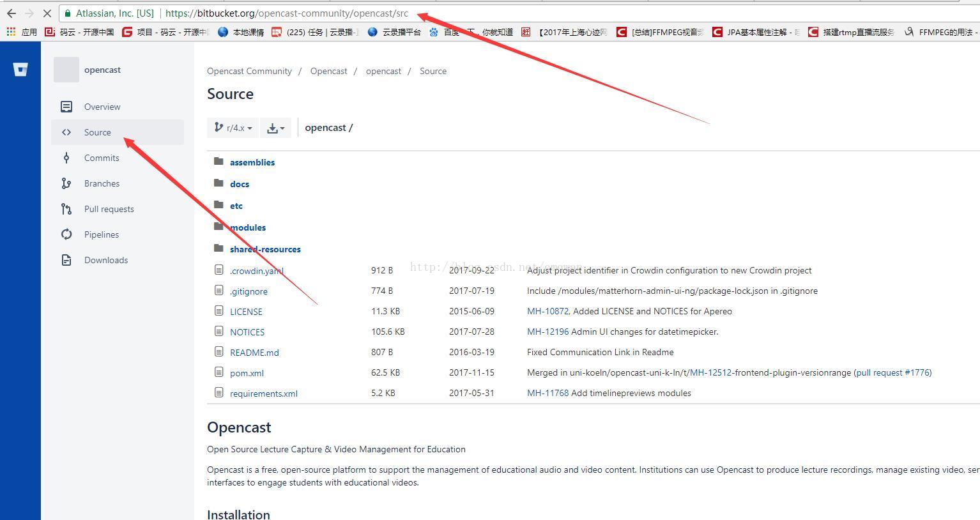Click lowercase opencast breadcrumb
Viewport: 980px width, 520px height.
[x=383, y=71]
